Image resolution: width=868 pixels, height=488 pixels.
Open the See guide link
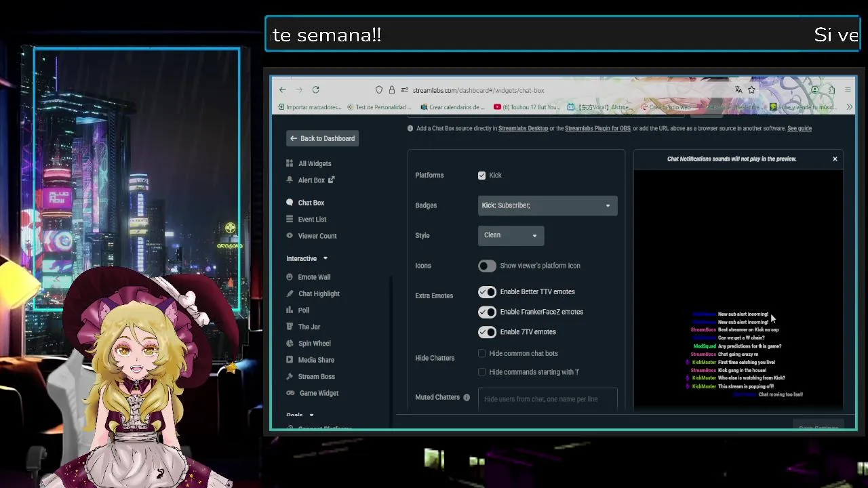click(x=800, y=128)
